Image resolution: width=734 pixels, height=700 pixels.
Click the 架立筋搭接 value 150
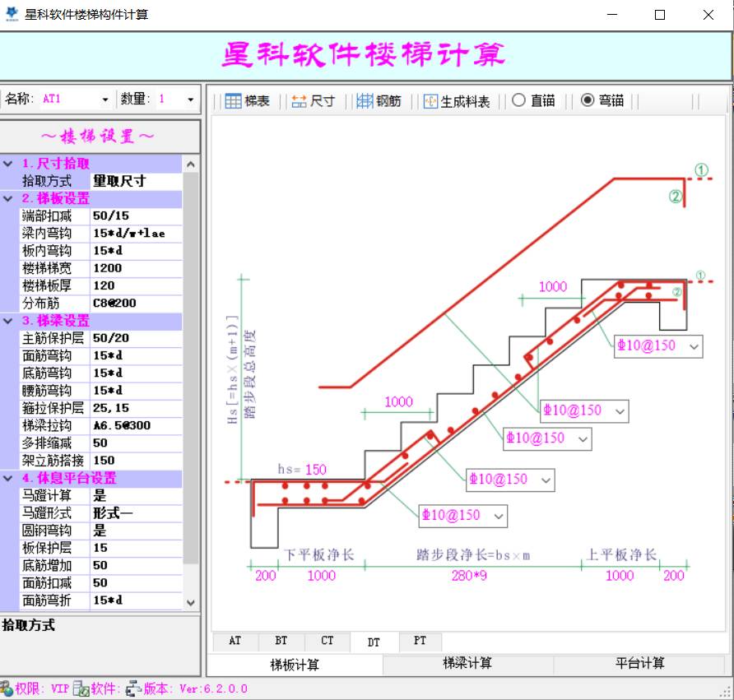pyautogui.click(x=136, y=461)
